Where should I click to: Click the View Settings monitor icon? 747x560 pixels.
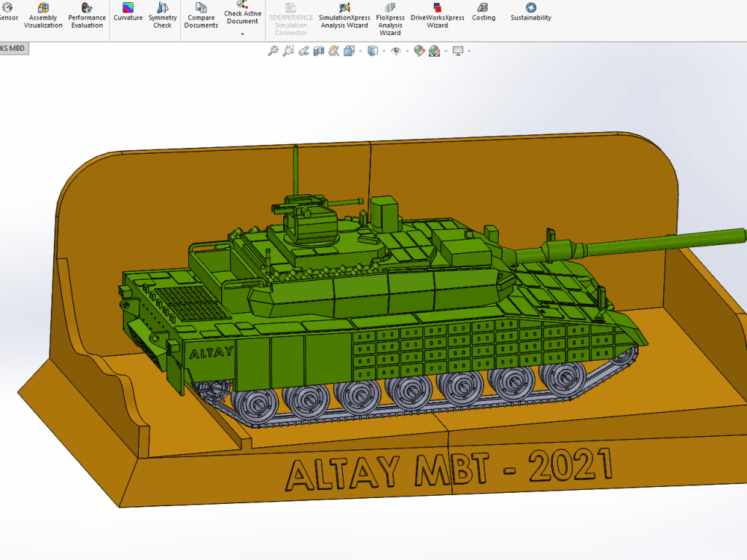458,51
